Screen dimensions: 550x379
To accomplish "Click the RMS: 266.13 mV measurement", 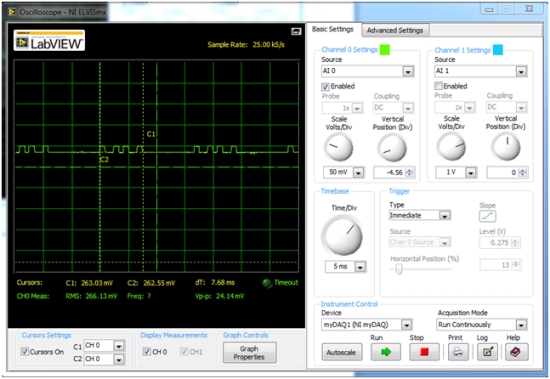I will click(x=91, y=296).
